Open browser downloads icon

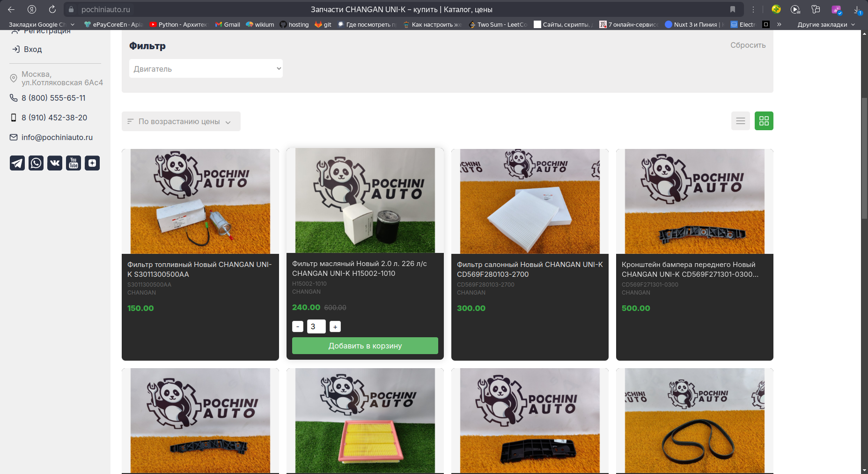point(857,9)
